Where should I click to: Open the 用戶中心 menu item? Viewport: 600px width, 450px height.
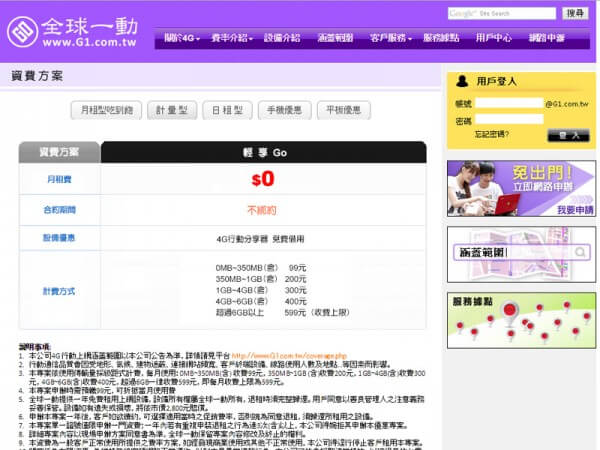point(494,38)
